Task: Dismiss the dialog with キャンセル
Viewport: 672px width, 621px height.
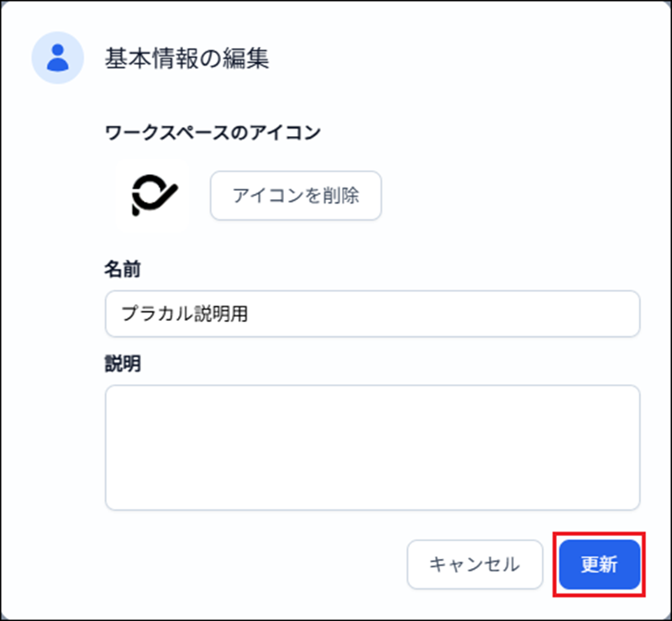Action: coord(475,564)
